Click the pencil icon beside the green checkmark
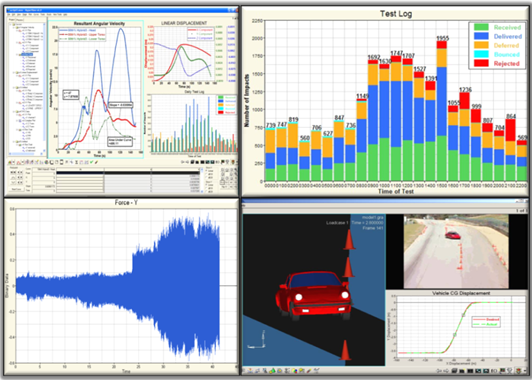532x380 pixels. [x=96, y=162]
